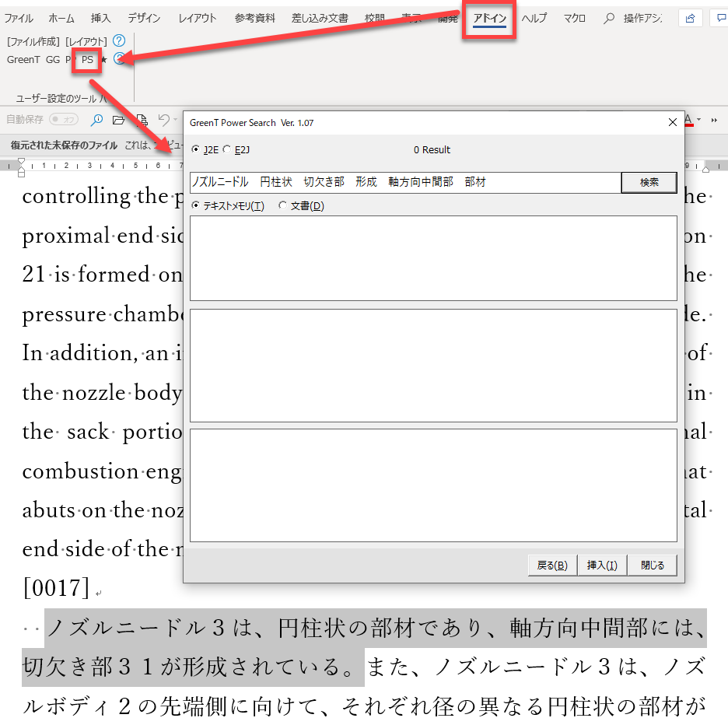This screenshot has width=728, height=725.
Task: Click the PS Power Search add-in button
Action: coord(87,60)
